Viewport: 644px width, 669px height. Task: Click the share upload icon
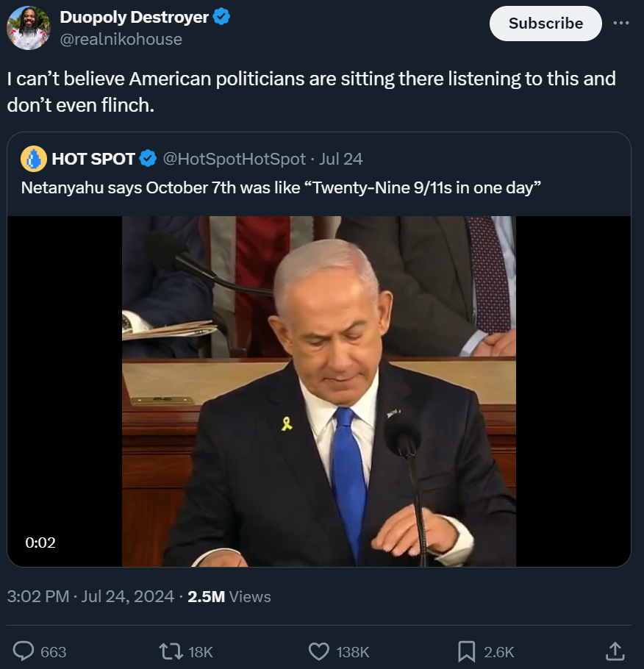click(x=615, y=651)
